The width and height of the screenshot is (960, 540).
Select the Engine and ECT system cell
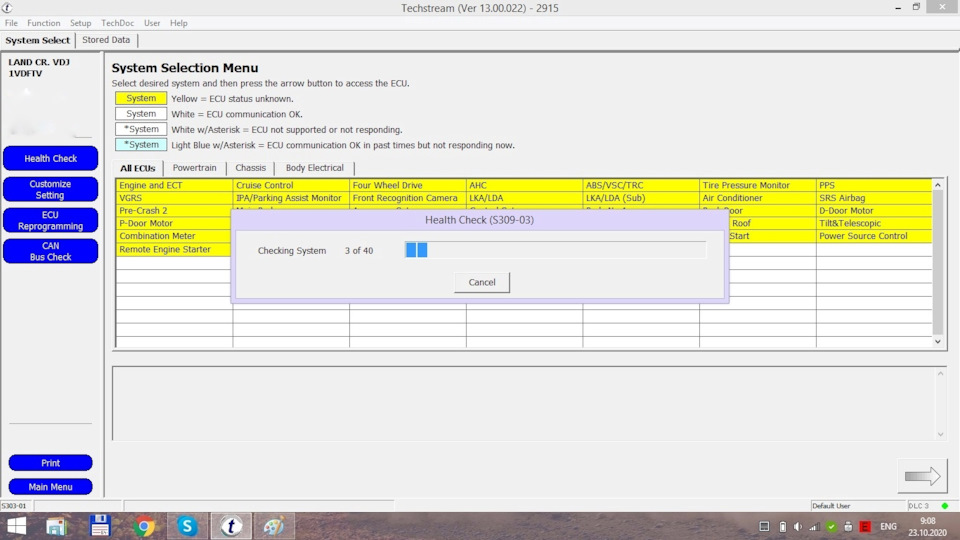click(174, 185)
